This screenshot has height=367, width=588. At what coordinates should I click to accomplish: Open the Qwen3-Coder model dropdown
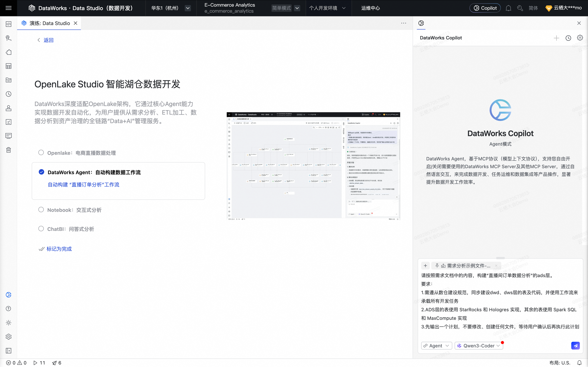[479, 345]
